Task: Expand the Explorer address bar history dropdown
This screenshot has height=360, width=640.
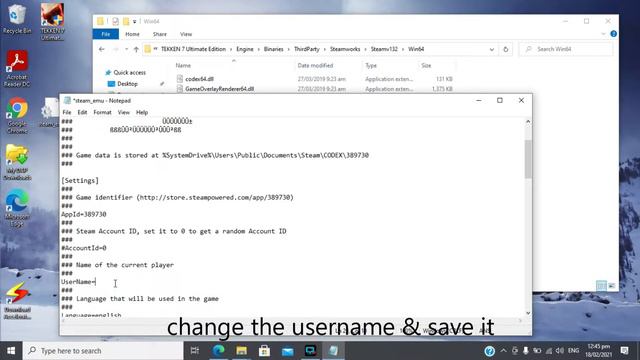Action: tap(491, 49)
